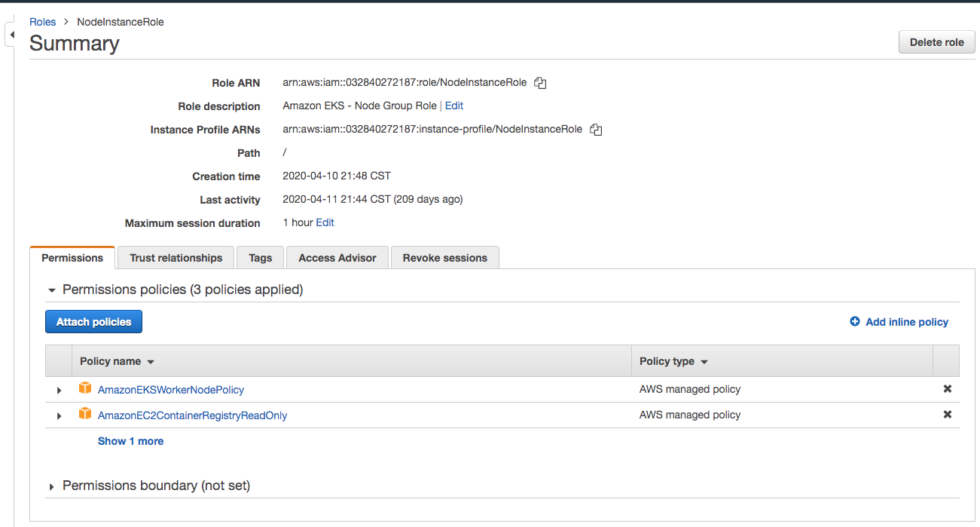
Task: Copy the Instance Profile ARN to clipboard
Action: [x=596, y=129]
